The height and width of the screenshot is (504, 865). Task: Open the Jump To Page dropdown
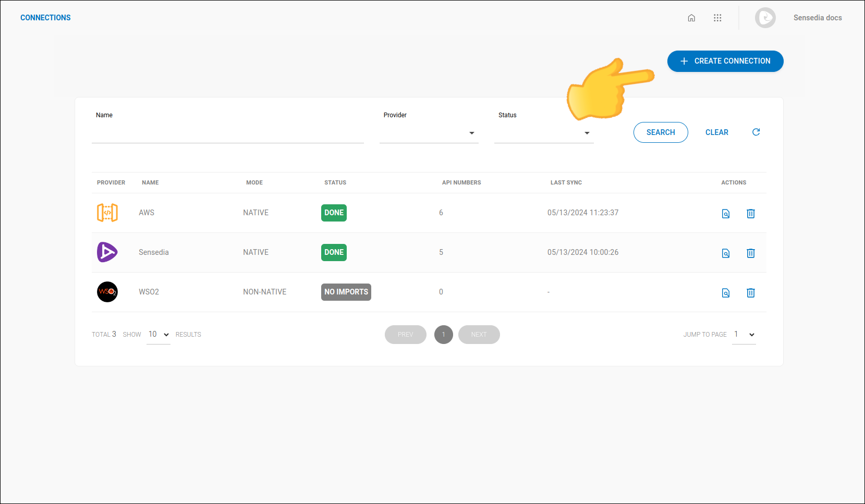coord(744,334)
